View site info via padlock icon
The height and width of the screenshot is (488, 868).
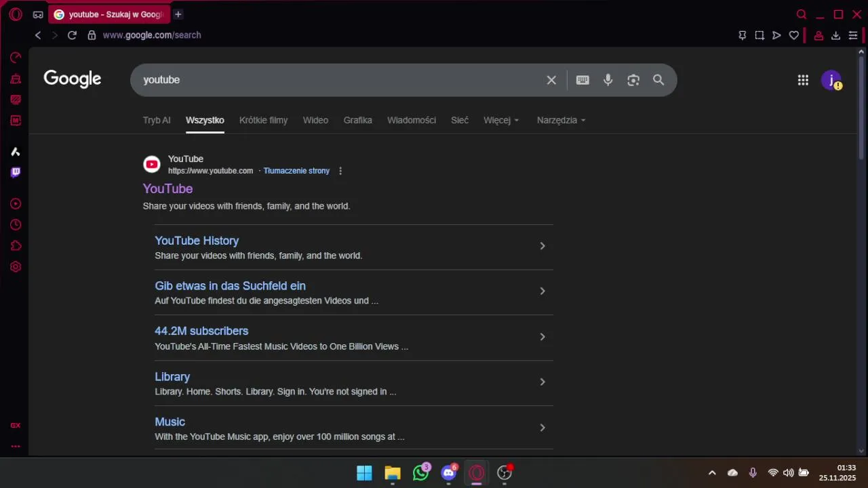92,35
